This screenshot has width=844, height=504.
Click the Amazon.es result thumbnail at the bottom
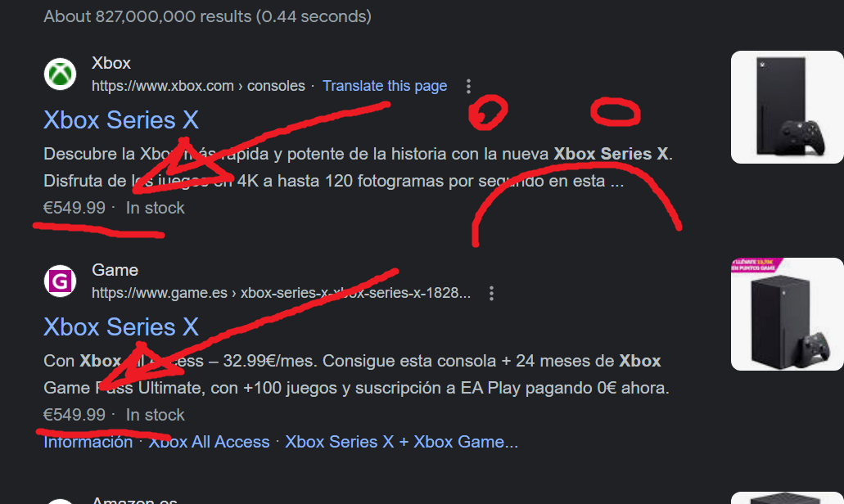[x=787, y=497]
